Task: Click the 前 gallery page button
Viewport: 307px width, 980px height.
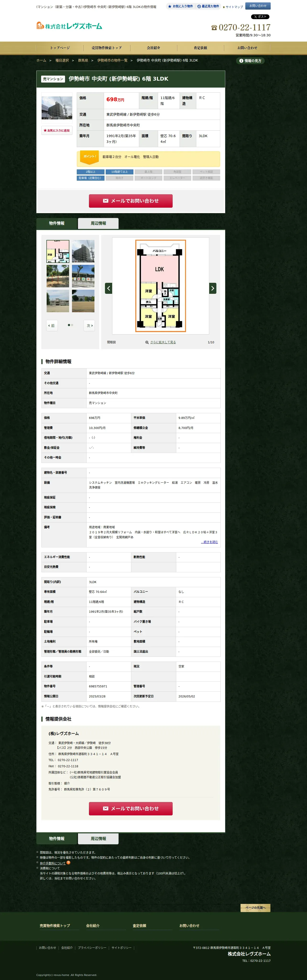Action: click(52, 326)
